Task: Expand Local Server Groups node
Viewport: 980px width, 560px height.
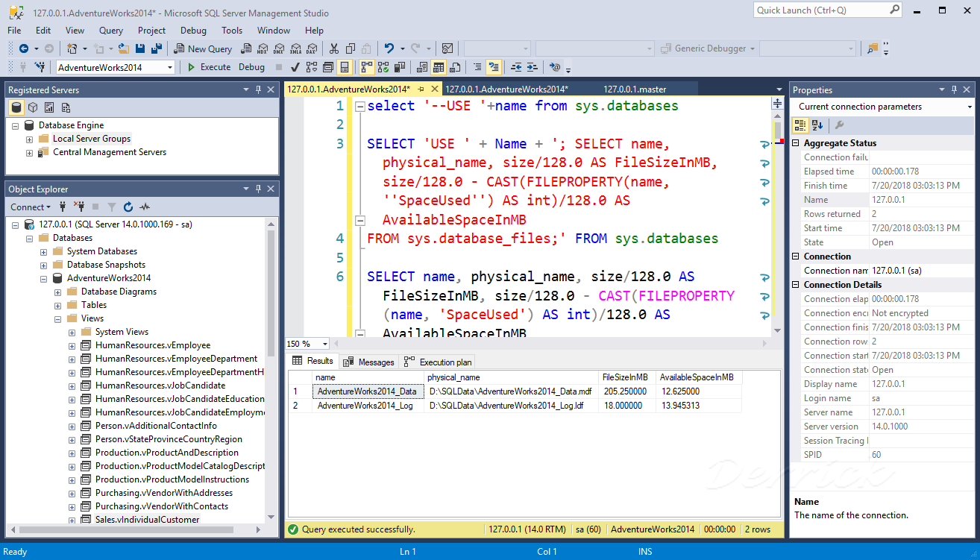Action: pos(28,138)
